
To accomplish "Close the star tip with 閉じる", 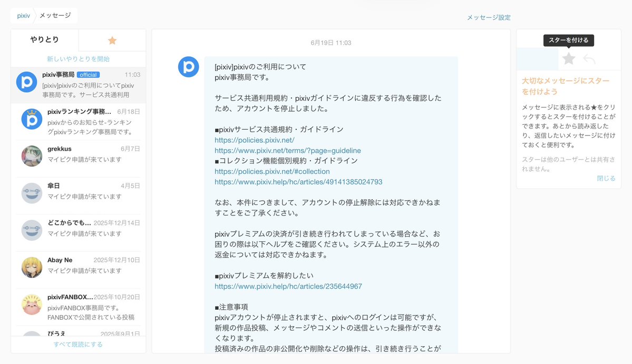I will [x=606, y=179].
